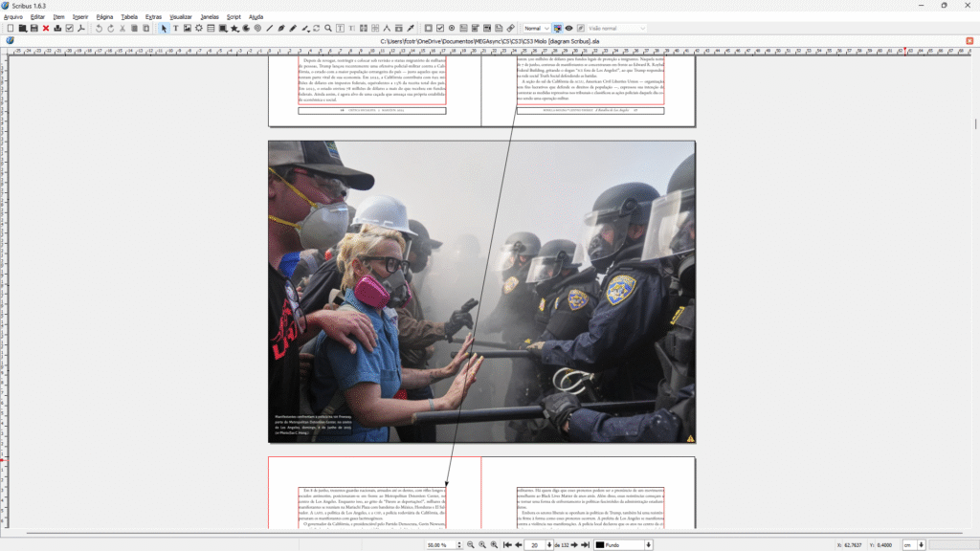Open the Normal image quality dropdown
Viewport: 980px width, 551px height.
pyautogui.click(x=536, y=29)
